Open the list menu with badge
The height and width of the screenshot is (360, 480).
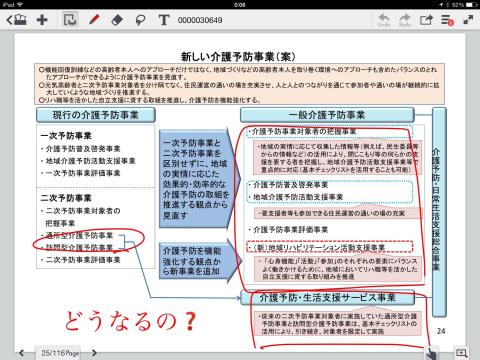tap(447, 20)
